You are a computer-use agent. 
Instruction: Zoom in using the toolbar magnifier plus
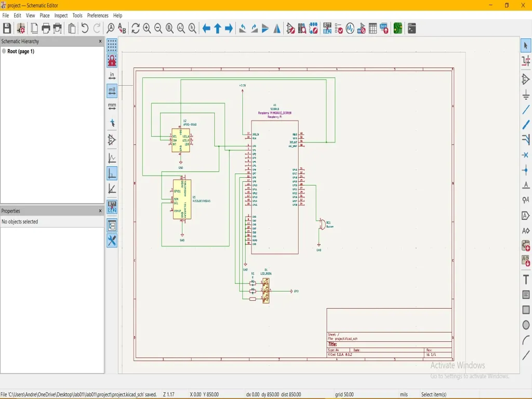[147, 29]
